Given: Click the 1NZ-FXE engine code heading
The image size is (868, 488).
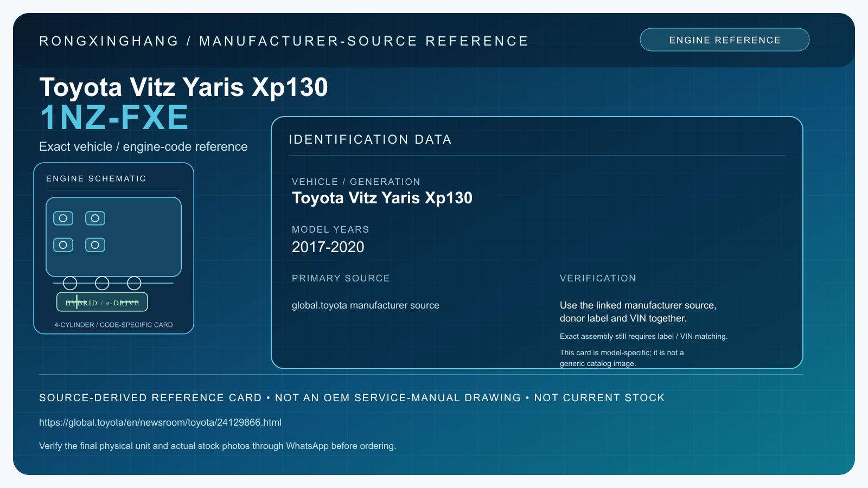Looking at the screenshot, I should click(x=114, y=118).
